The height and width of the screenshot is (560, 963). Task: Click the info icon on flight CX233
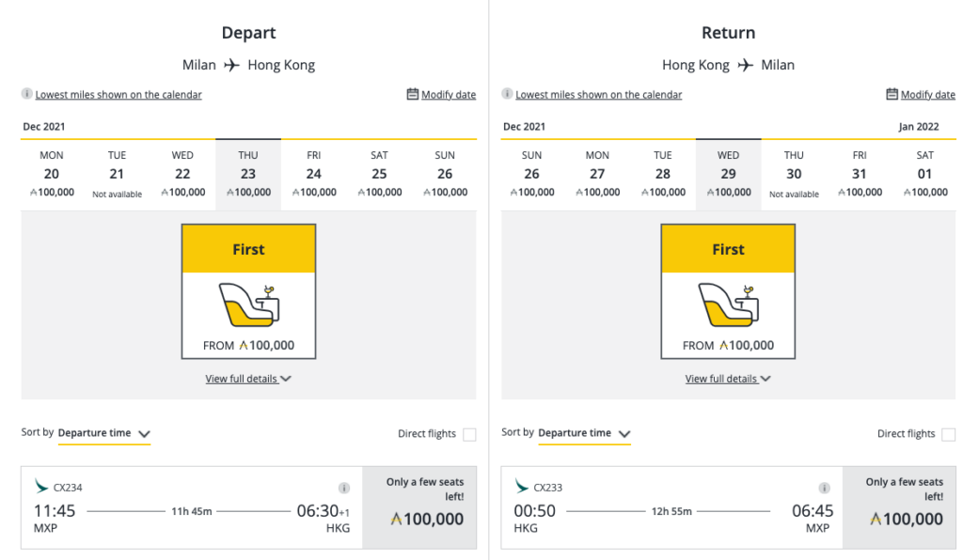tap(824, 488)
